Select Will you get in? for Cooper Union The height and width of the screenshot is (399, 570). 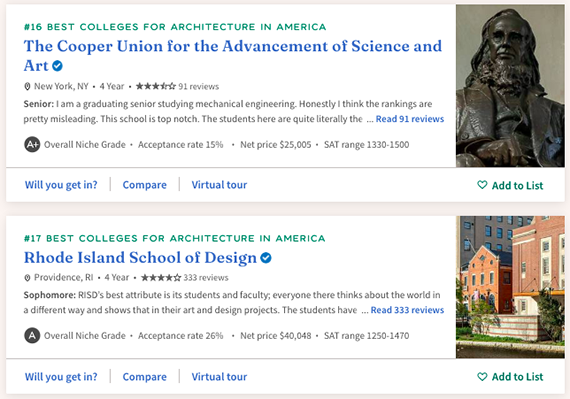pyautogui.click(x=61, y=185)
